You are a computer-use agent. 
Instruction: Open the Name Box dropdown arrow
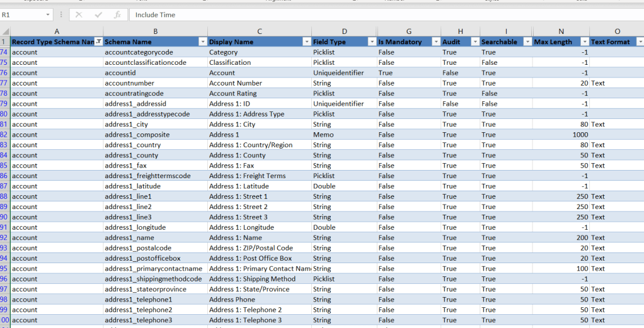48,14
